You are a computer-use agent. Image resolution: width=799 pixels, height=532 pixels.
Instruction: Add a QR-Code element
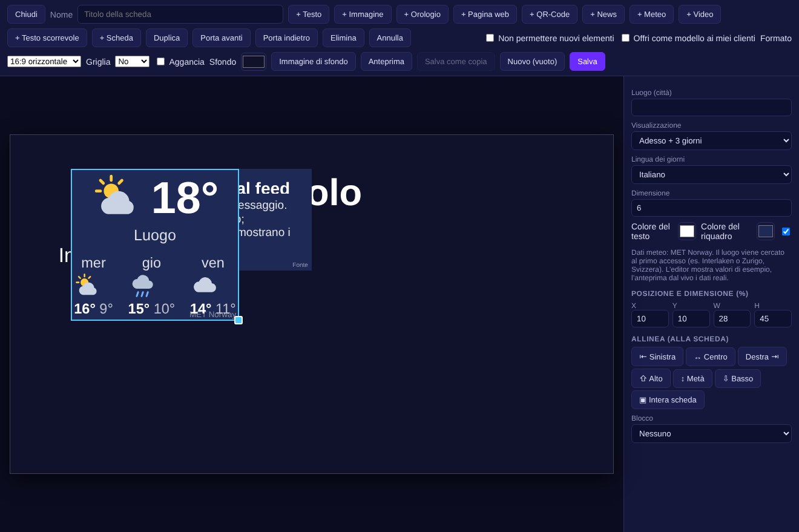tap(550, 14)
